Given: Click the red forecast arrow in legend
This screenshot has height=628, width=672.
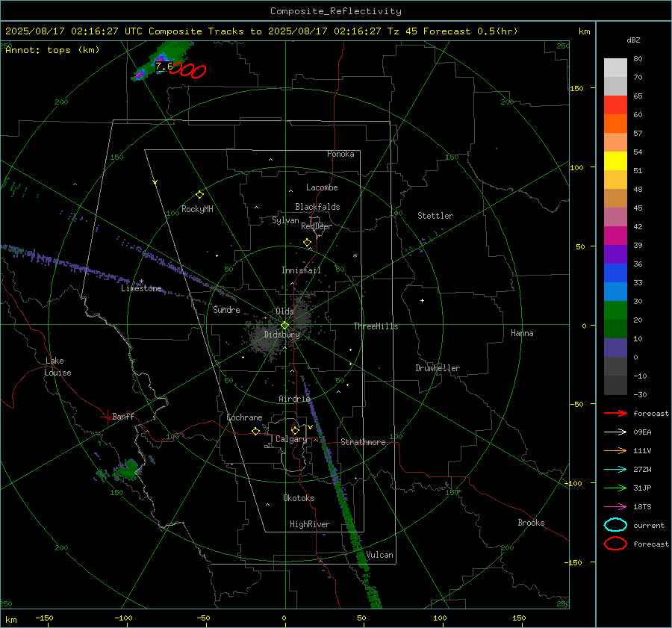Looking at the screenshot, I should [615, 413].
